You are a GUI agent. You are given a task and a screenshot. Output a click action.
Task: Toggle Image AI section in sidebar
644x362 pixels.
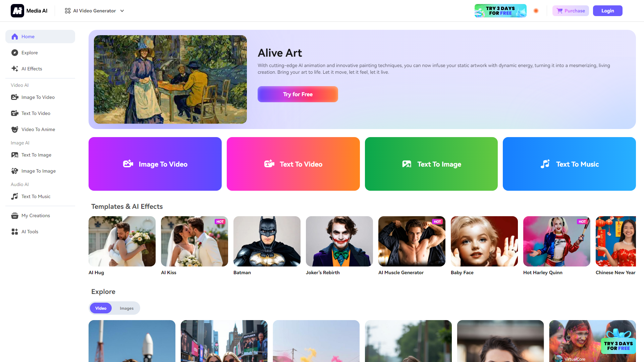point(19,143)
